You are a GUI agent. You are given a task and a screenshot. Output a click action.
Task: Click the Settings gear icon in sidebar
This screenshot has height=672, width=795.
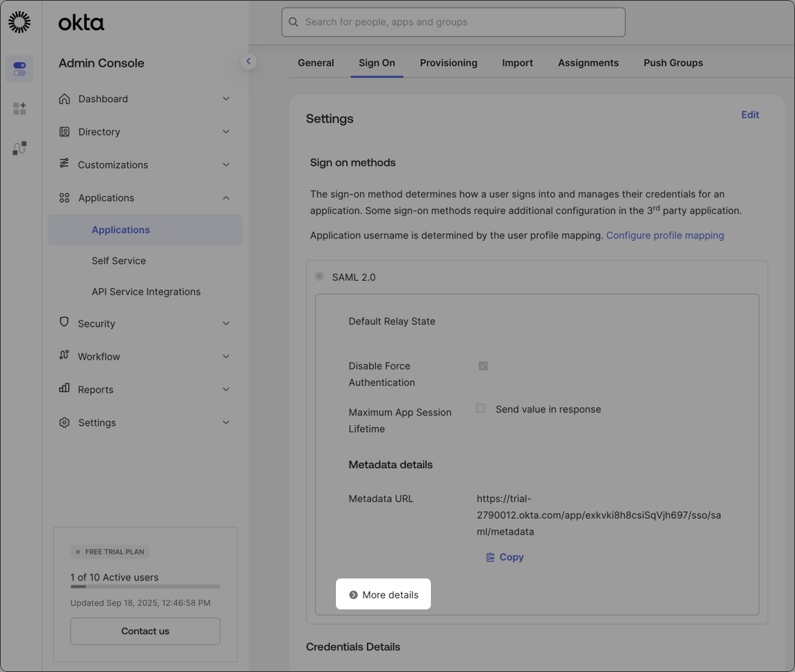[x=65, y=422]
